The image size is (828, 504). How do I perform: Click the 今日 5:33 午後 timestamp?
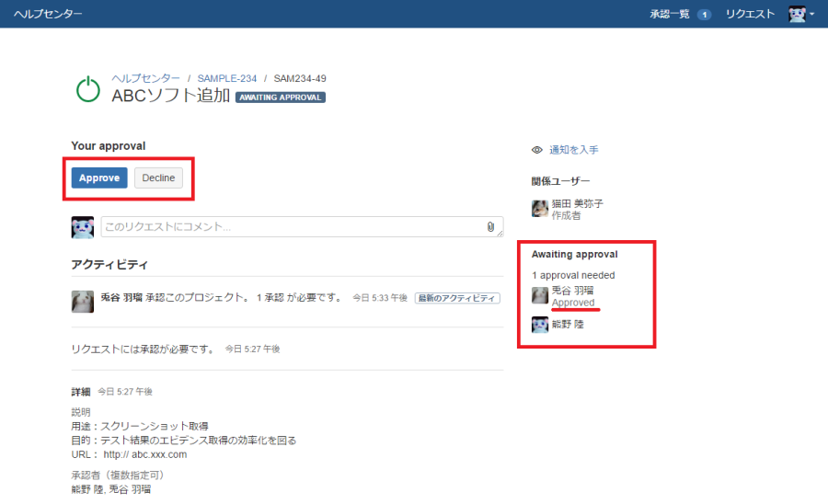(x=380, y=298)
